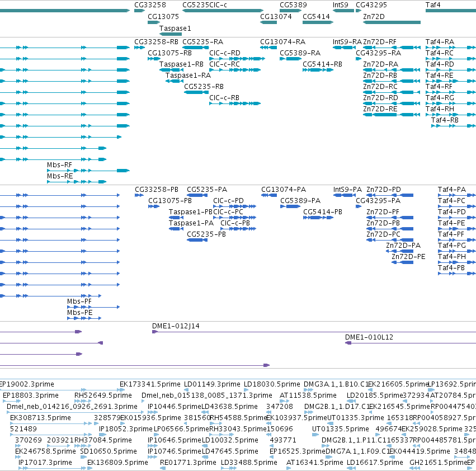The image size is (476, 471).
Task: Click the DME1-010L12 clone feature
Action: coord(411,343)
